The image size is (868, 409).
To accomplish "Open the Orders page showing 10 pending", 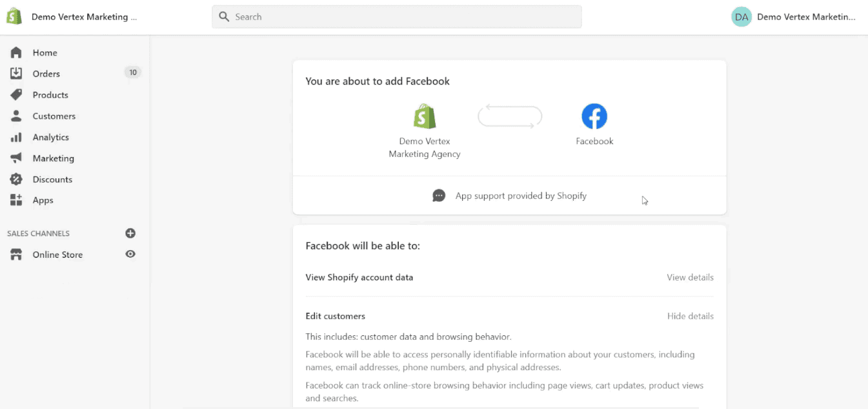I will [x=46, y=73].
